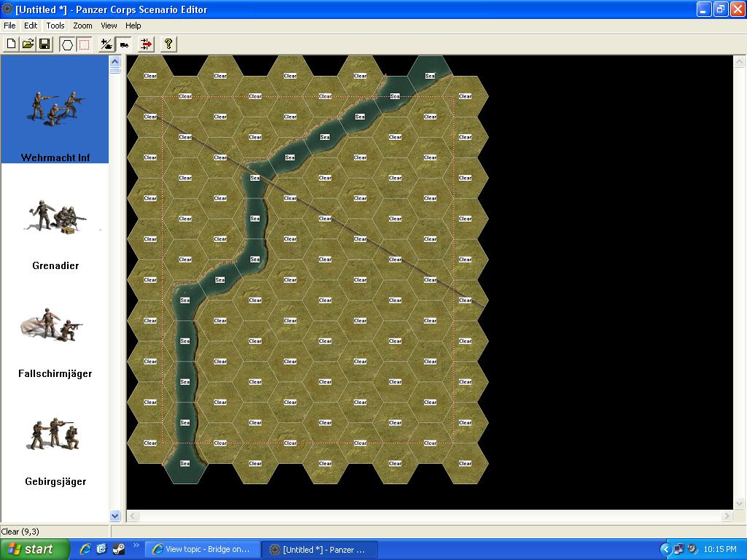The height and width of the screenshot is (560, 747).
Task: Open the Help menu
Action: [x=133, y=26]
